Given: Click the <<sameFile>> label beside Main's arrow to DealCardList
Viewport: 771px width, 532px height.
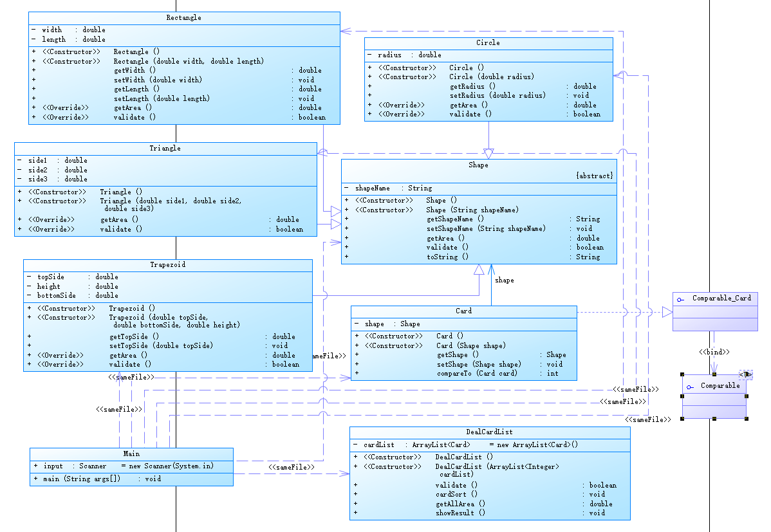Looking at the screenshot, I should (292, 467).
